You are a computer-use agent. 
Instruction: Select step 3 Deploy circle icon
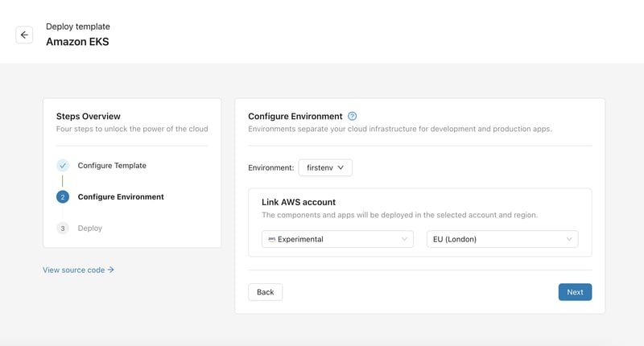point(63,229)
